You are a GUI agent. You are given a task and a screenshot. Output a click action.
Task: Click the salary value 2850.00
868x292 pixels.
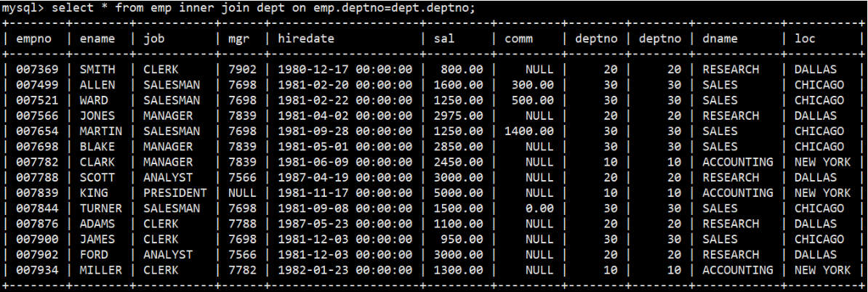click(x=459, y=147)
